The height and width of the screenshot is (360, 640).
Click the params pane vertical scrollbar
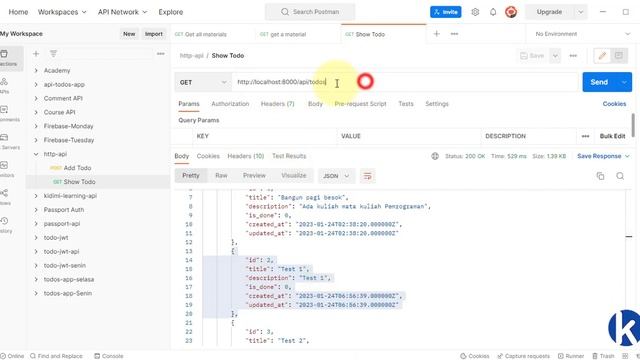click(x=633, y=125)
